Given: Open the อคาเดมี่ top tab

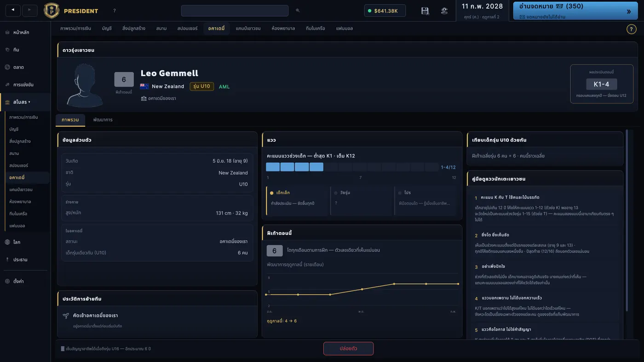Looking at the screenshot, I should [x=216, y=28].
